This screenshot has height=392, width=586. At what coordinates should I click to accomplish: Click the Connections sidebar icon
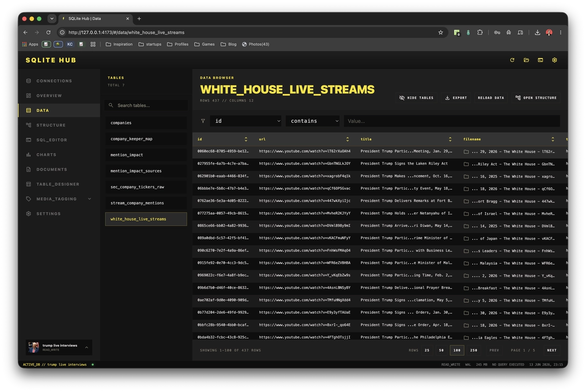pyautogui.click(x=28, y=81)
